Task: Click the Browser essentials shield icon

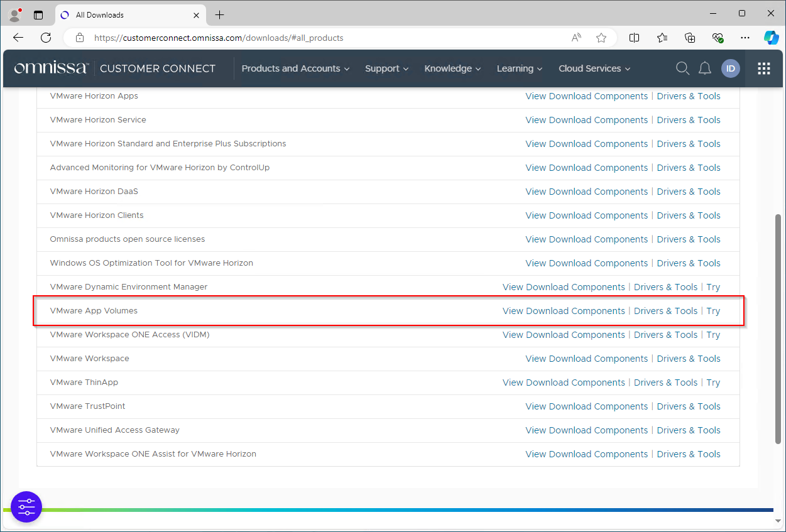Action: 718,38
